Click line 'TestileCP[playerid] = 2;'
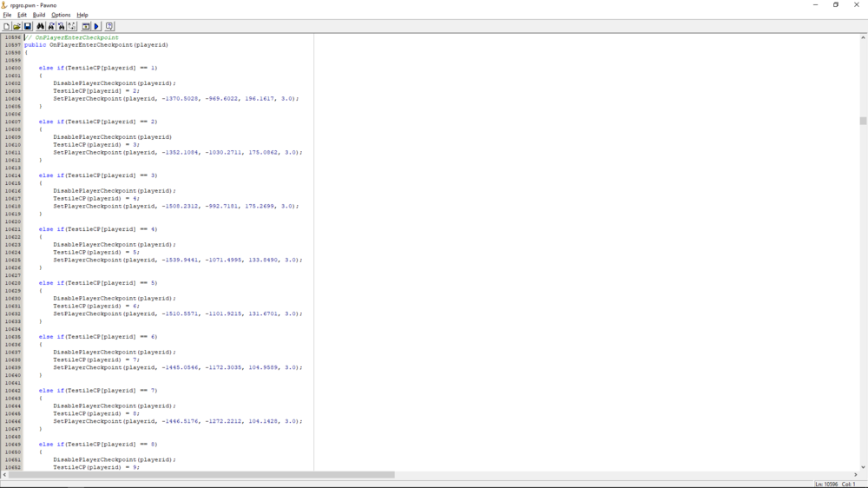 [96, 91]
